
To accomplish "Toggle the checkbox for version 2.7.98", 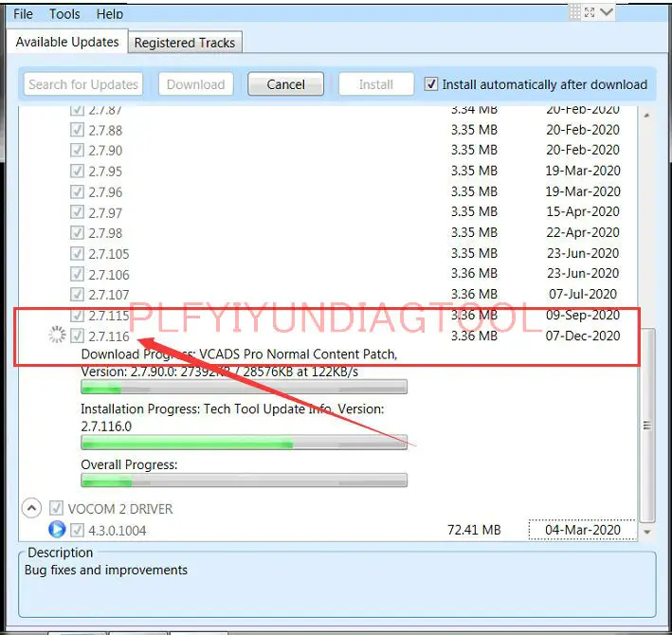I will [x=77, y=232].
